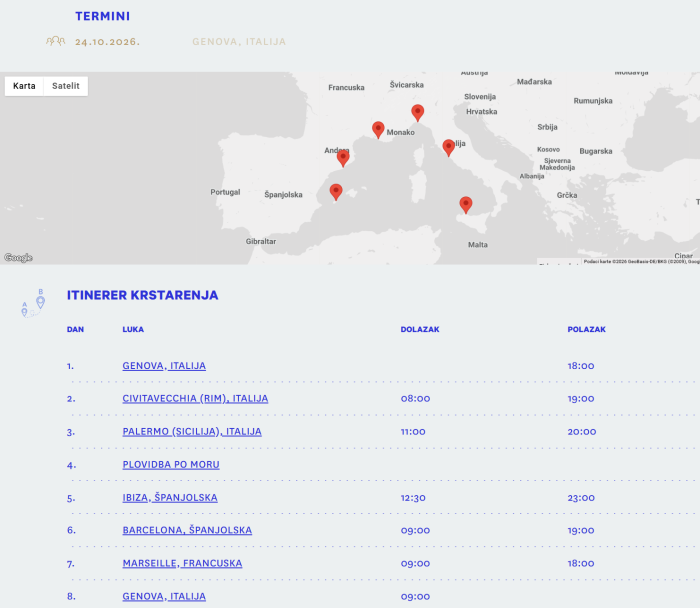
Task: Click the Civitavecchia map pin in Italy
Action: tap(448, 146)
